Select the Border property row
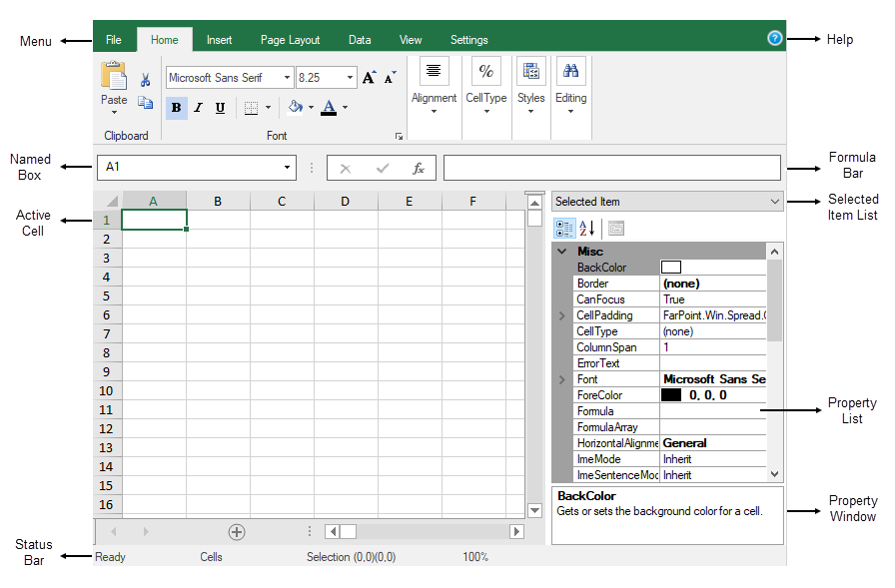 [x=670, y=284]
